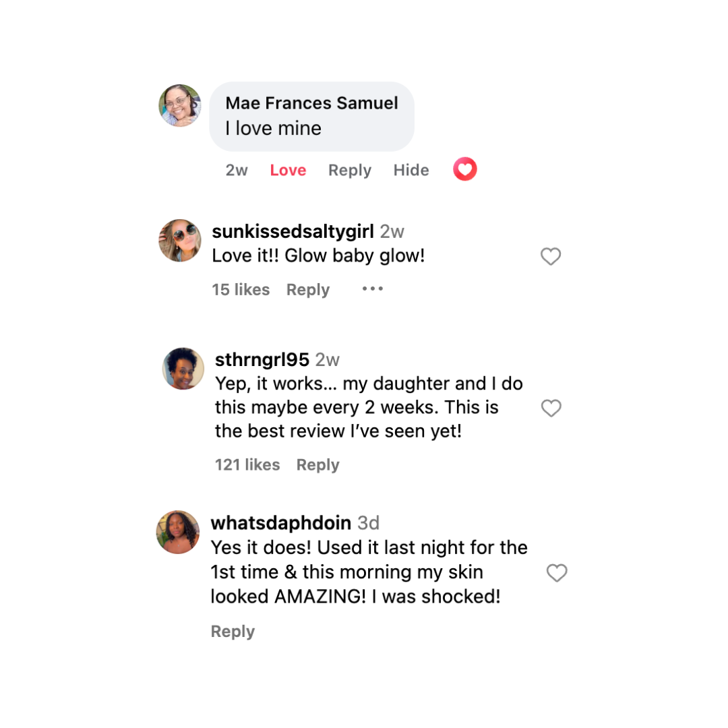Open sthrngrl95's profile avatar
728x728 pixels.
[x=183, y=369]
